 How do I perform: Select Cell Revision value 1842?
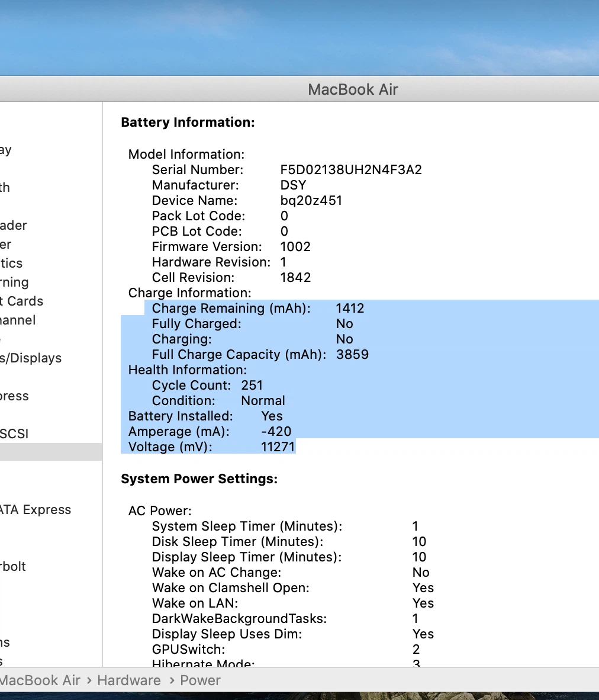coord(295,277)
